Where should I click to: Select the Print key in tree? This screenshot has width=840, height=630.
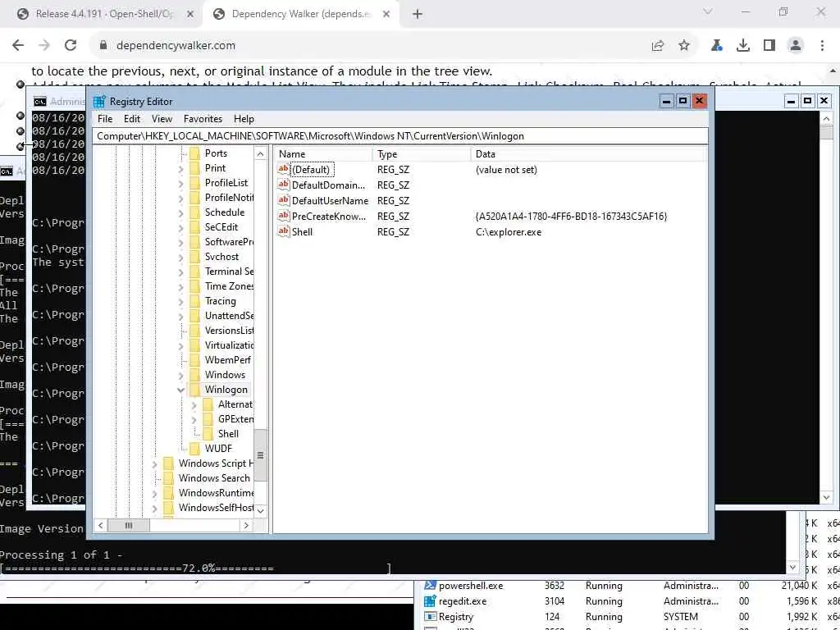pyautogui.click(x=216, y=168)
